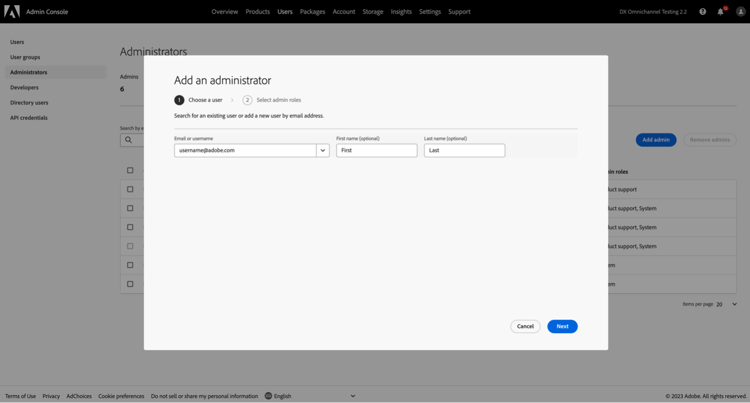This screenshot has width=750, height=403.
Task: Check the fifth admin row checkbox
Action: [130, 265]
